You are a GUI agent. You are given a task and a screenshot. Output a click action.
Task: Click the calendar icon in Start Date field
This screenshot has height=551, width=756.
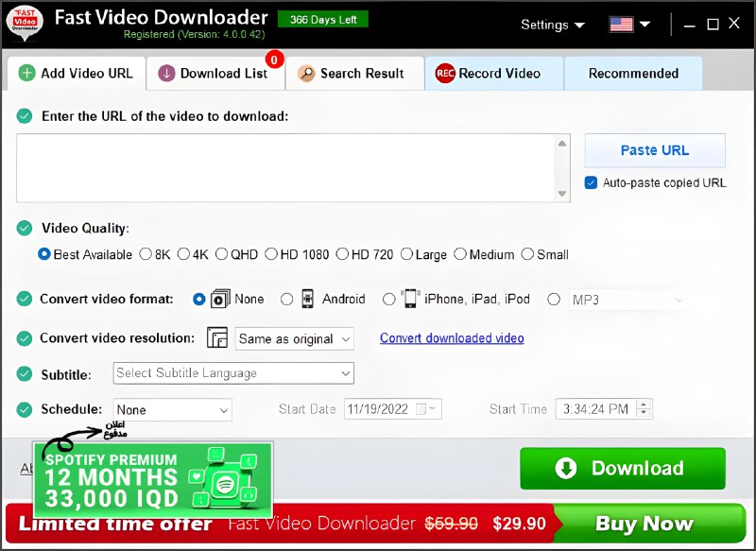pos(421,409)
